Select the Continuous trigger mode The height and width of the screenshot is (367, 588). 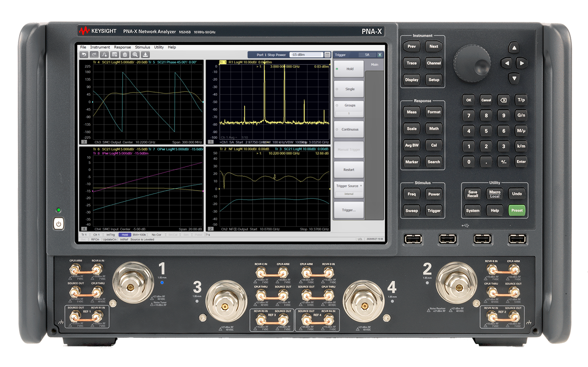click(x=349, y=130)
